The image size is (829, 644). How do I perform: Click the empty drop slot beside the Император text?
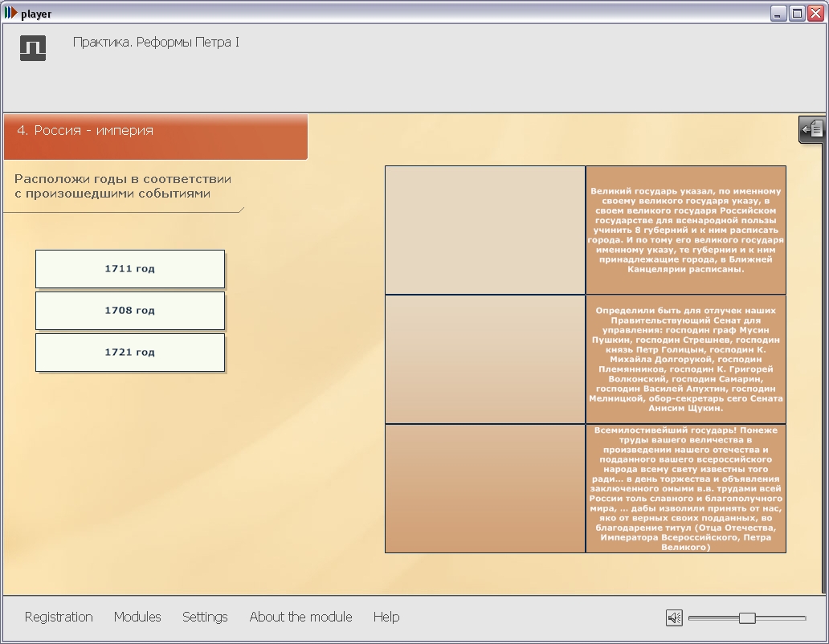click(485, 489)
